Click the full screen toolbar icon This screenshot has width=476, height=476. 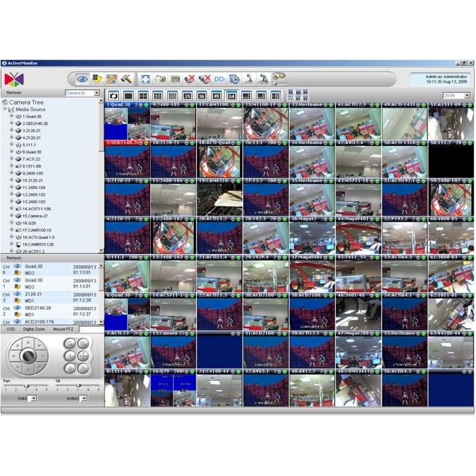coord(146,79)
